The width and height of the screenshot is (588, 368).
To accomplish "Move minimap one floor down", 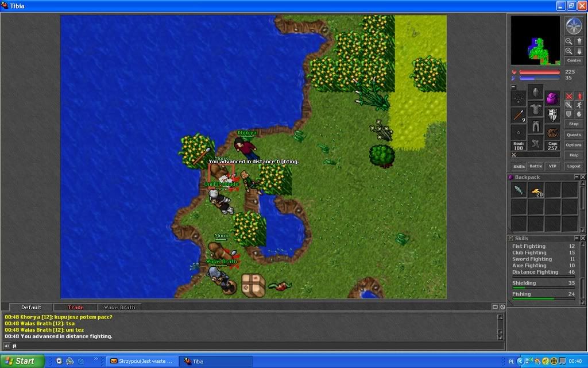I will pos(579,51).
